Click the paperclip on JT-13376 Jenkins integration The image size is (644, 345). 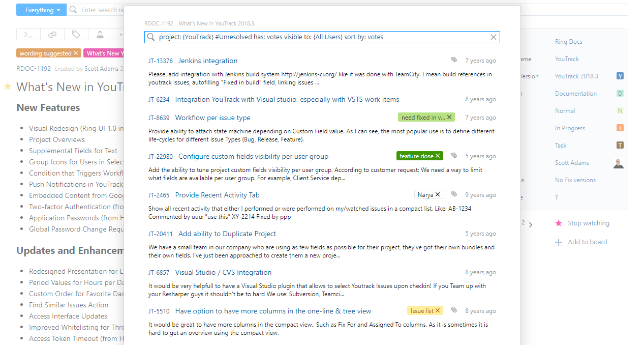coord(453,60)
